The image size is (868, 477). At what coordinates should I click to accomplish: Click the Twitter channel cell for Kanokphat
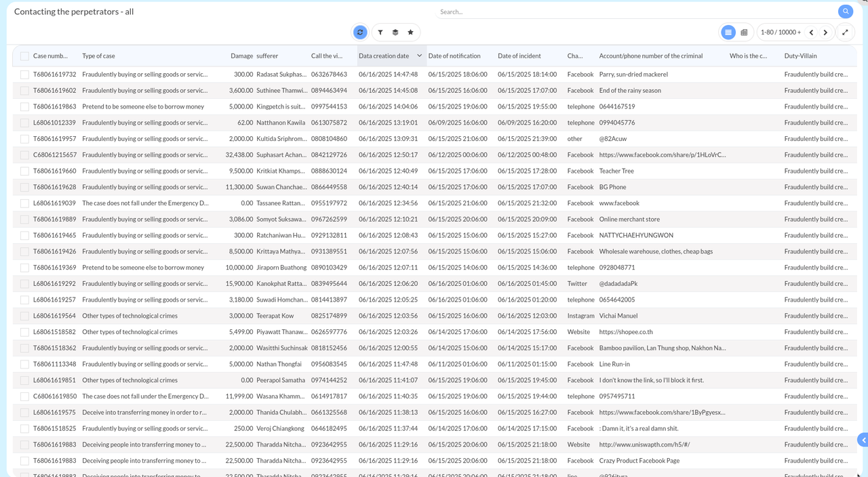577,284
